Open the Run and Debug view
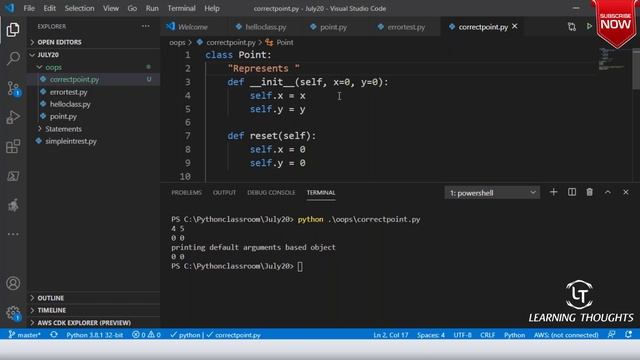 13,118
